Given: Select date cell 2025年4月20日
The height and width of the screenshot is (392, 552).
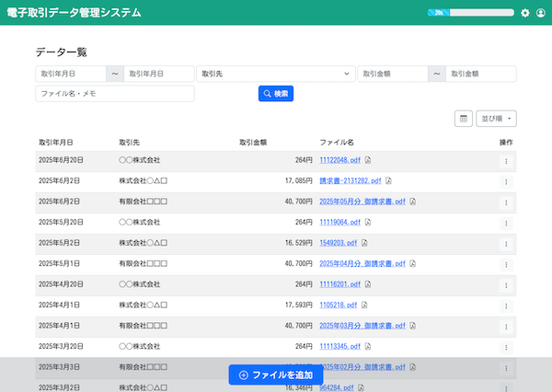Looking at the screenshot, I should coord(61,284).
